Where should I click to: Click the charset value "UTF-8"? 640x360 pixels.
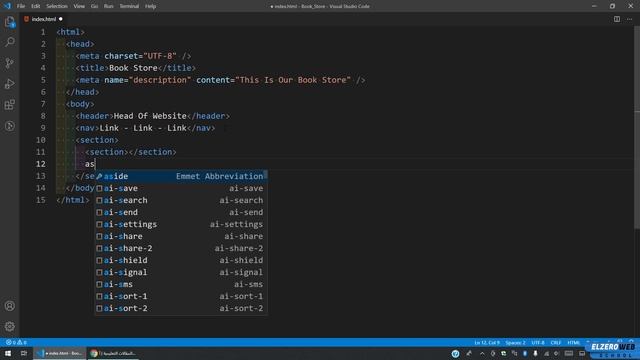160,56
